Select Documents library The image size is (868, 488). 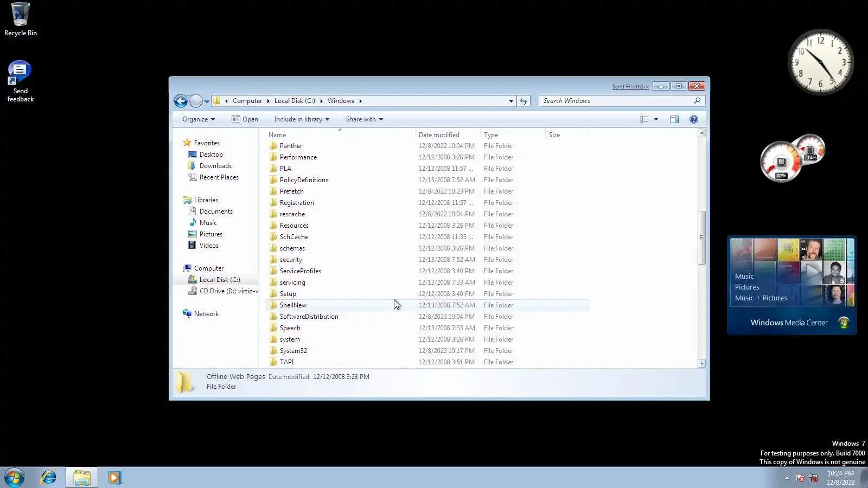click(x=216, y=211)
